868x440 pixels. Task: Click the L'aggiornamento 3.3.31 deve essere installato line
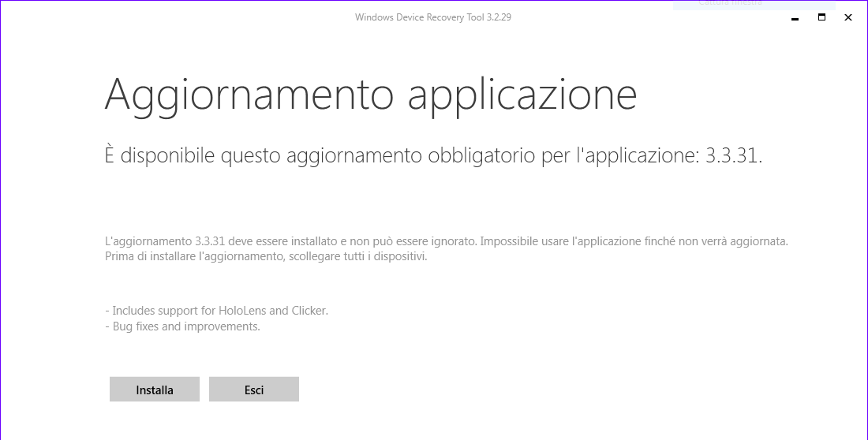(x=290, y=241)
